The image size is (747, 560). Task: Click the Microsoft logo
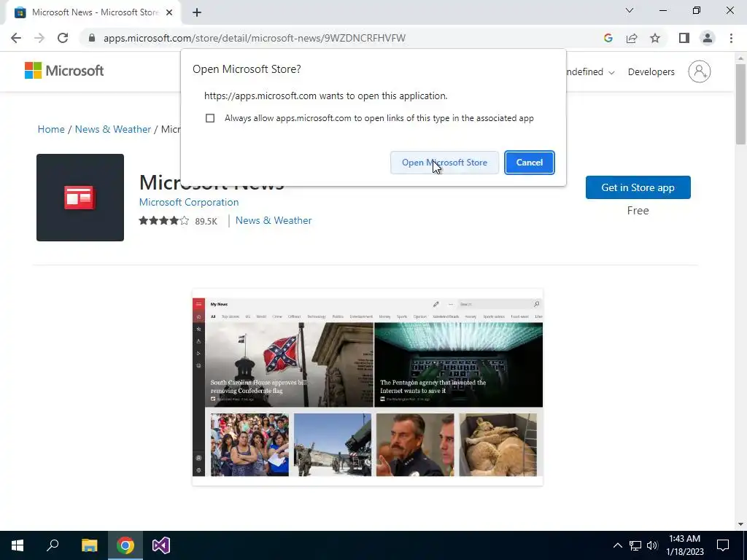click(64, 71)
